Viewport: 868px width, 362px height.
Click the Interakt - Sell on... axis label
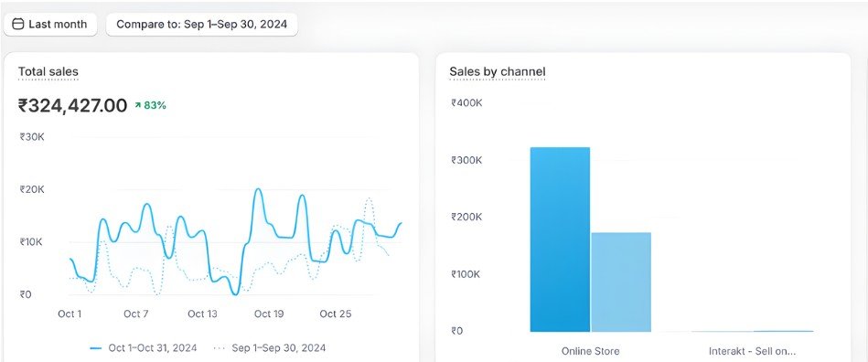753,351
